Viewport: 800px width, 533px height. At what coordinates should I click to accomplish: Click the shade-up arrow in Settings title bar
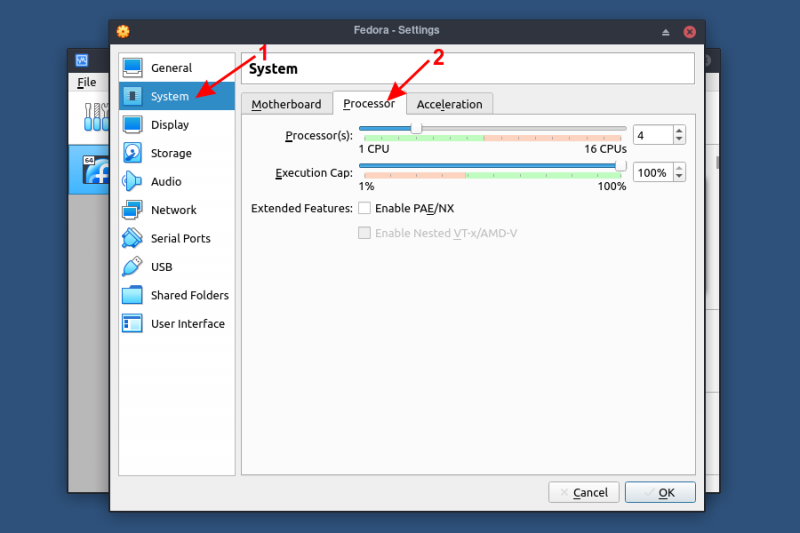665,32
